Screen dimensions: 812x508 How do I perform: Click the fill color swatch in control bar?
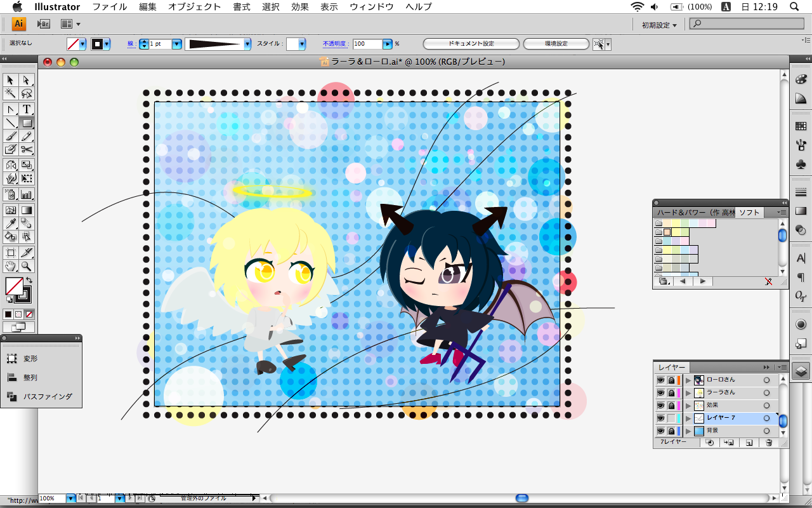click(x=74, y=44)
